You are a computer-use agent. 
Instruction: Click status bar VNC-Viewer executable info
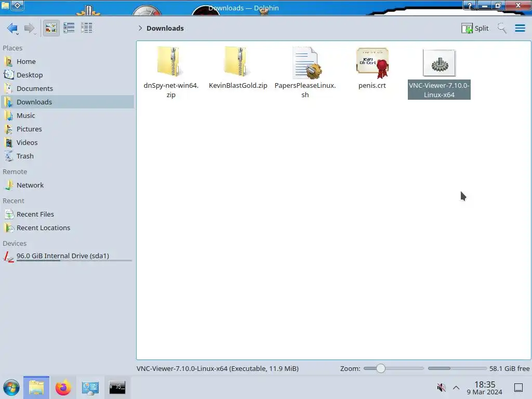click(218, 368)
